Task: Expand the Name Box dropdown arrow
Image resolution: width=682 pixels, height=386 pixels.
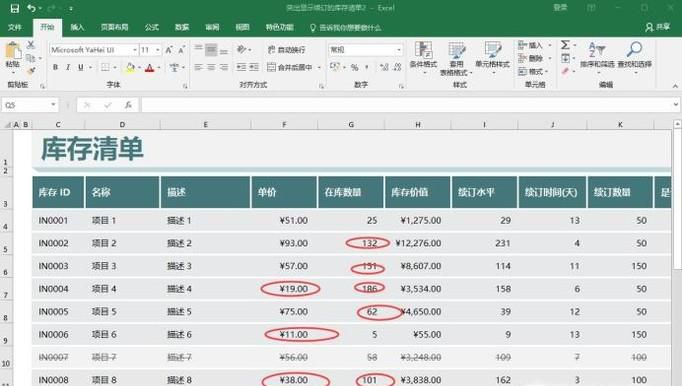Action: (x=53, y=105)
